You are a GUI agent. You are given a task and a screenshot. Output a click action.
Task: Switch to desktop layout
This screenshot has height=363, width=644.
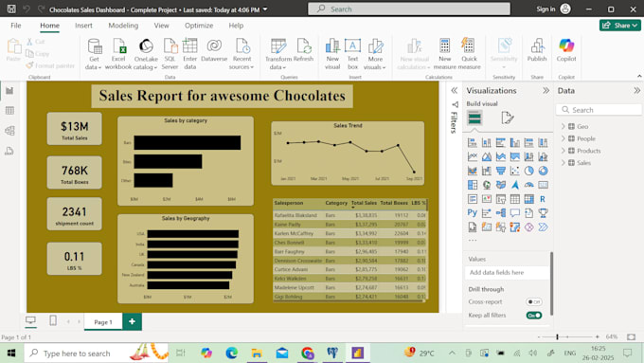click(x=31, y=320)
